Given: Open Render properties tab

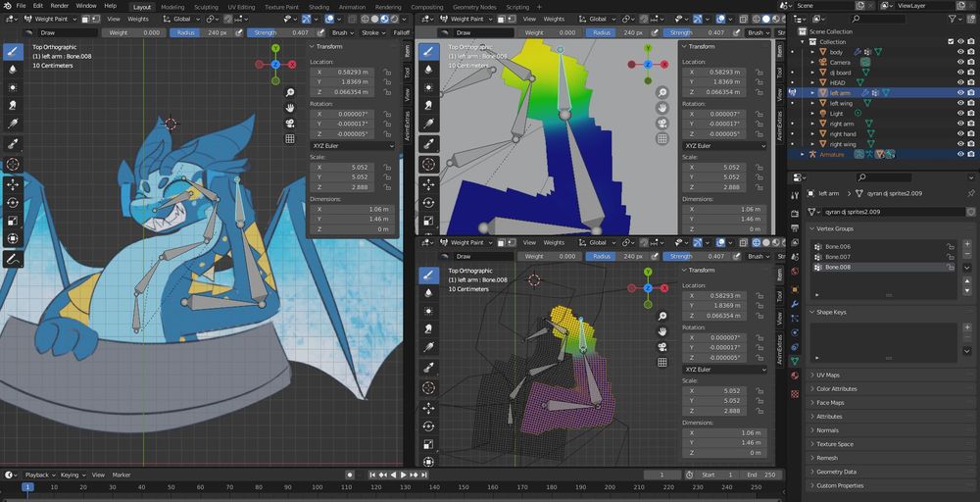Looking at the screenshot, I should [x=795, y=213].
